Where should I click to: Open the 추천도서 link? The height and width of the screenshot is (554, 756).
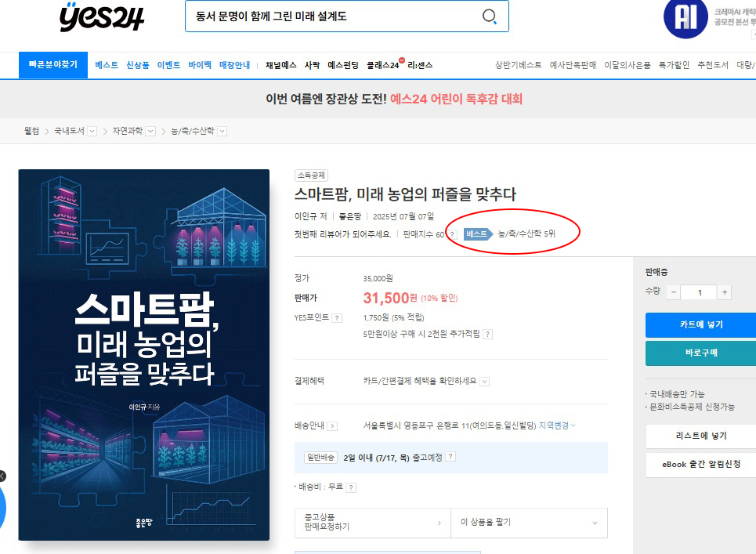click(x=713, y=65)
